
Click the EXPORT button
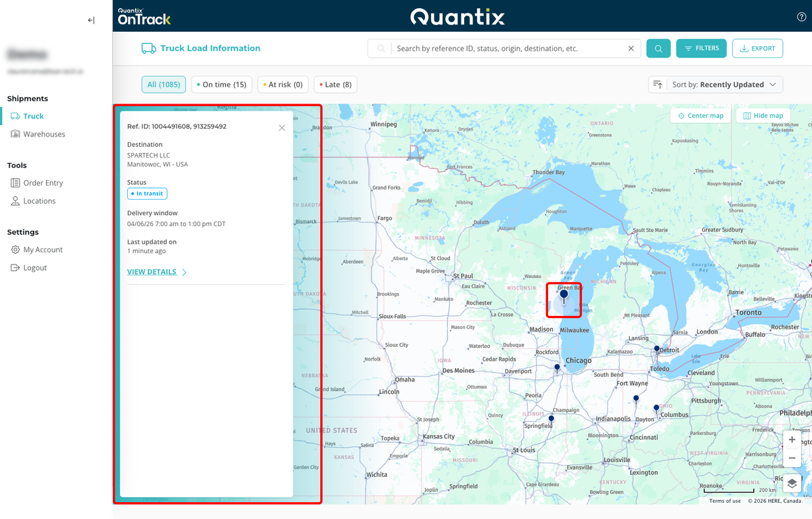click(x=757, y=49)
